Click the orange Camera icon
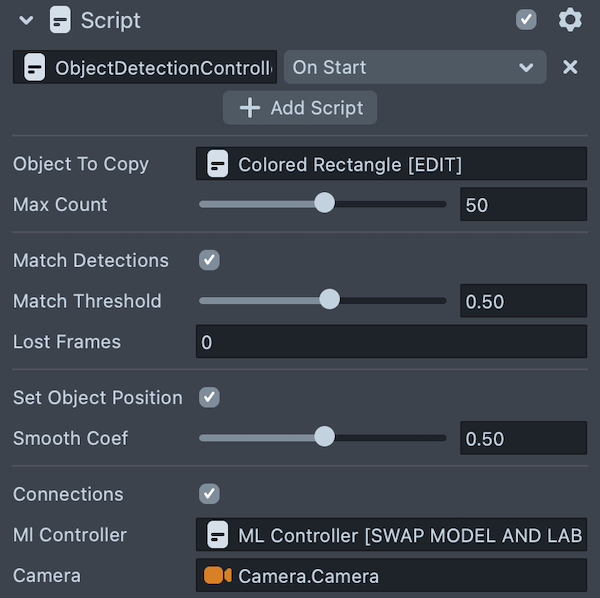Image resolution: width=600 pixels, height=598 pixels. 217,575
